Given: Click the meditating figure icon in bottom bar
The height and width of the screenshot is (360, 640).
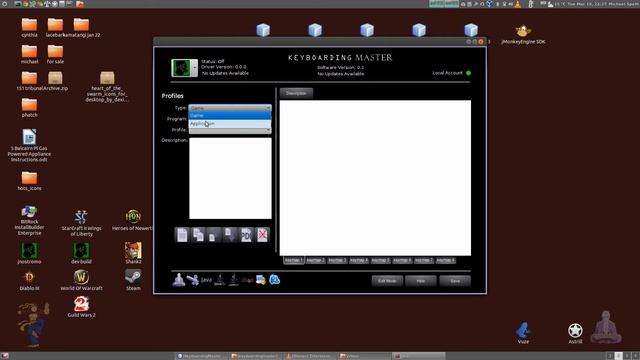Looking at the screenshot, I should pyautogui.click(x=178, y=280).
